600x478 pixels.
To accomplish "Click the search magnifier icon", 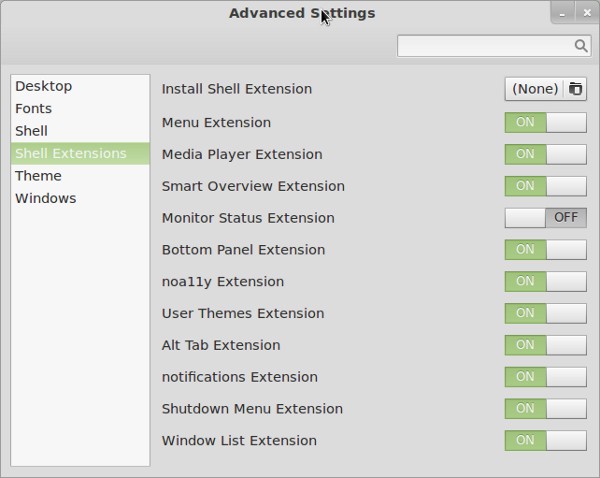I will (581, 46).
